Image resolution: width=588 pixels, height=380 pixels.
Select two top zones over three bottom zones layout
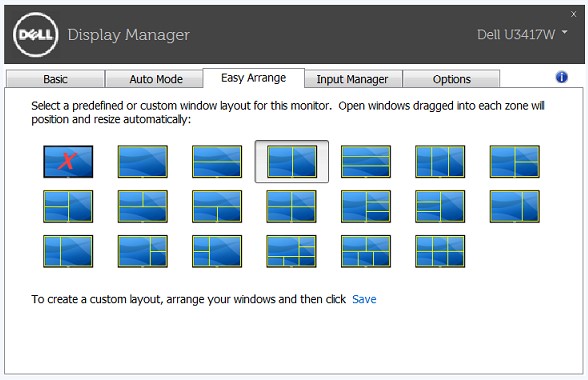(366, 251)
